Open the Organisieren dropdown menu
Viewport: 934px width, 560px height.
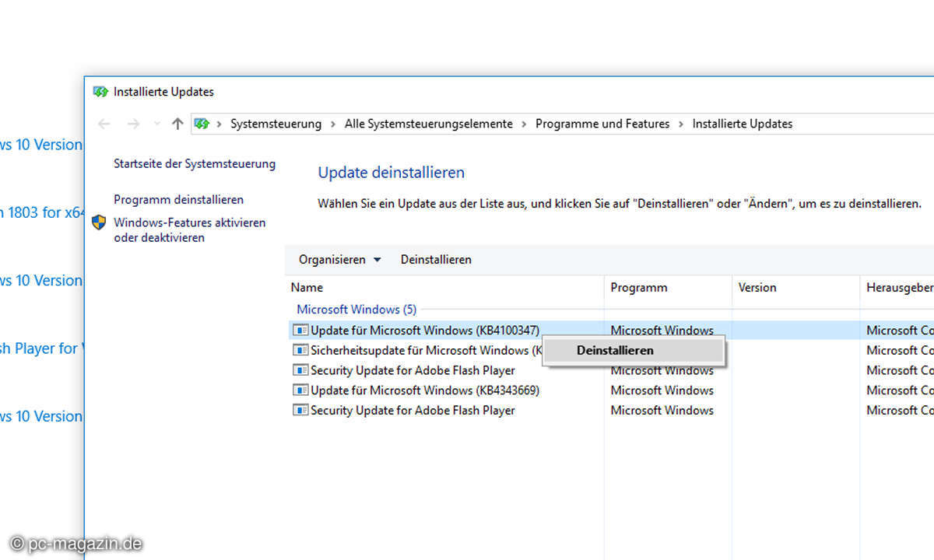tap(340, 260)
